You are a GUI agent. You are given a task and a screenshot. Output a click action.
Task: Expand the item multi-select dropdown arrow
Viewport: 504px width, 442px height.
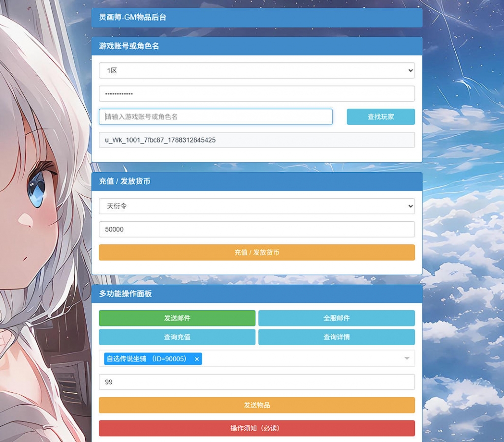pyautogui.click(x=407, y=358)
